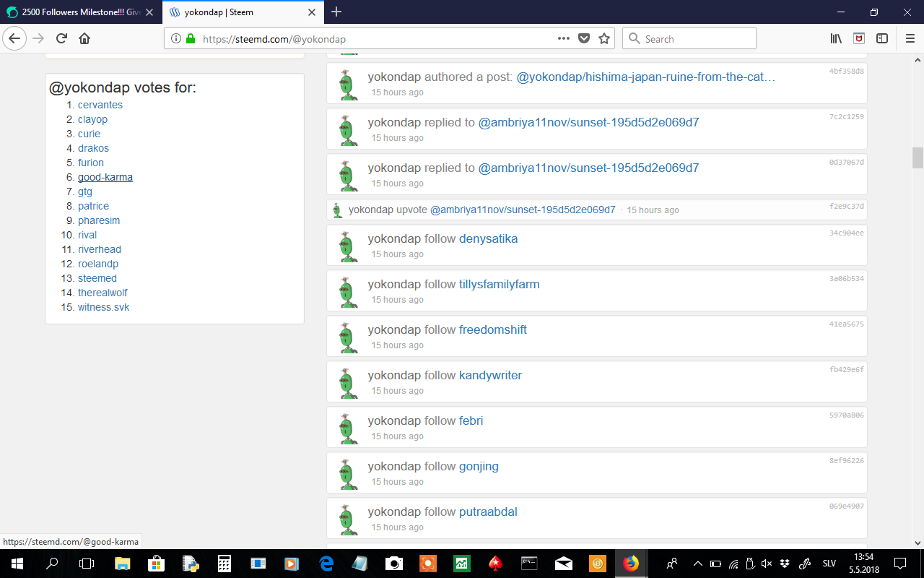Click avatar beside follow denysatika entry
The height and width of the screenshot is (578, 924).
point(347,246)
